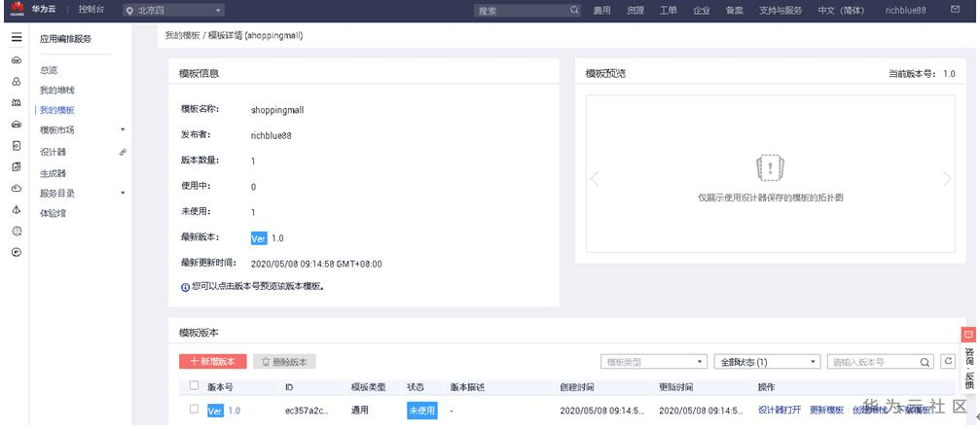Click the document icon in left rail
Image resolution: width=980 pixels, height=431 pixels.
pos(17,146)
